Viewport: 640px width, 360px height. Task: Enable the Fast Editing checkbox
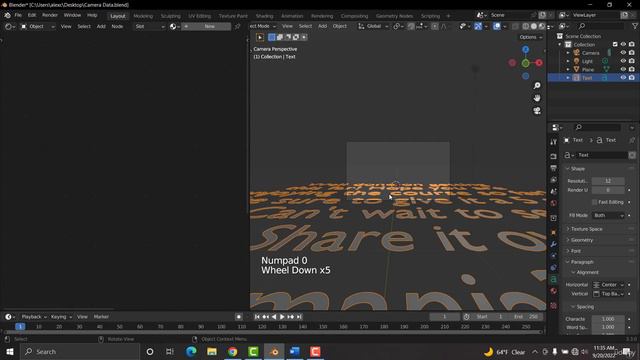click(595, 202)
